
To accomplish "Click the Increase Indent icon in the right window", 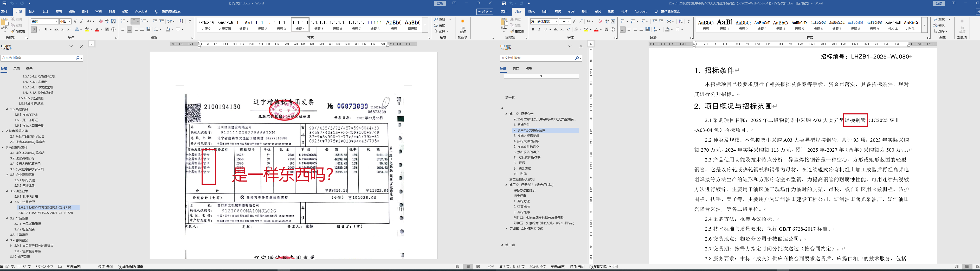I will pos(661,22).
